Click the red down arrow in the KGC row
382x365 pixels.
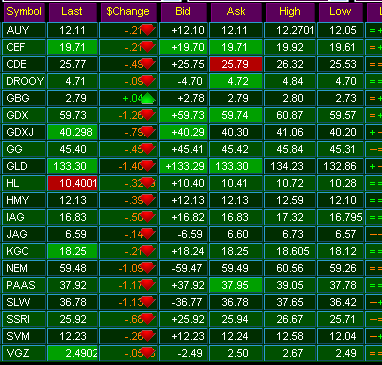pyautogui.click(x=147, y=251)
